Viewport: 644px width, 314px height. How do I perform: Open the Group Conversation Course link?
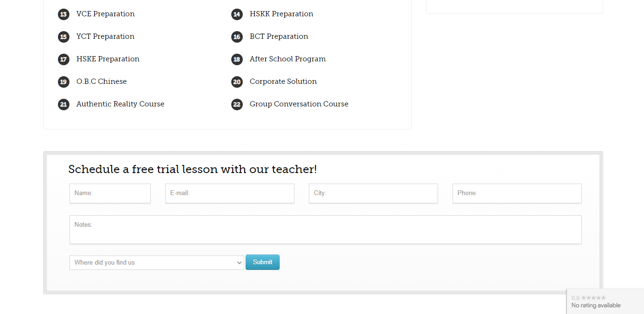click(299, 104)
